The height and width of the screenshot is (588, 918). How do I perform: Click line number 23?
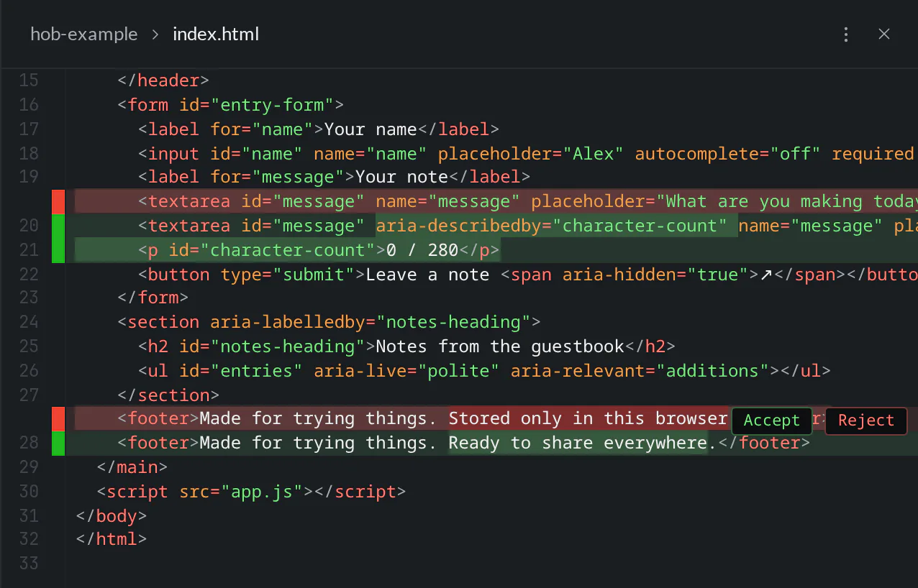point(29,298)
